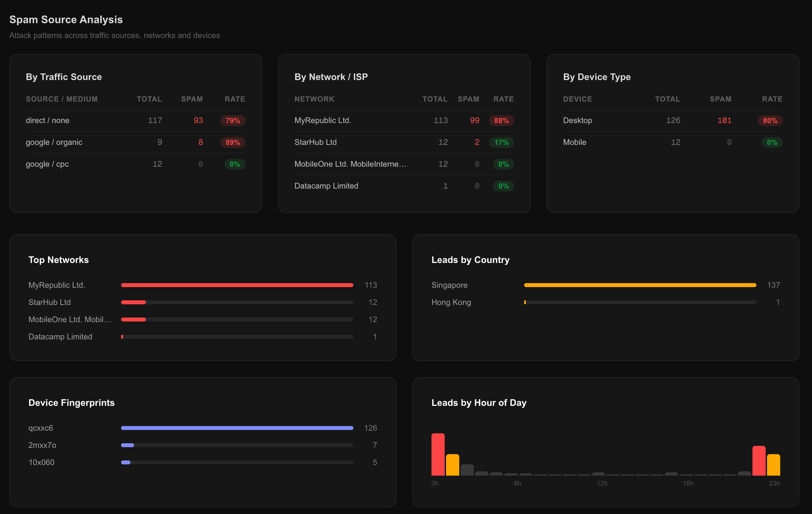This screenshot has width=812, height=514.
Task: Click the MyRepublic Ltd. 88% spam rate badge
Action: point(501,120)
